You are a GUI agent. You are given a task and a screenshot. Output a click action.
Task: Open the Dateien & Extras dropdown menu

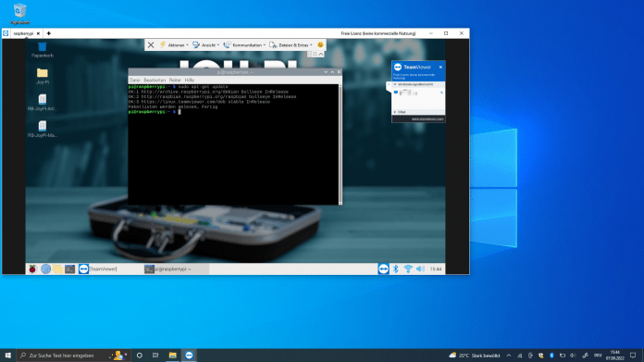click(x=291, y=45)
